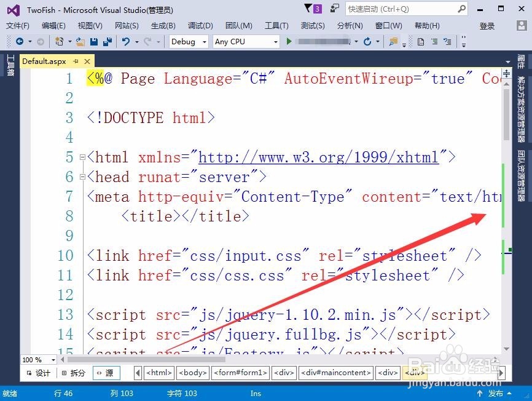The image size is (532, 401).
Task: Click the Comment Selection toolbar icon
Action: point(448,42)
